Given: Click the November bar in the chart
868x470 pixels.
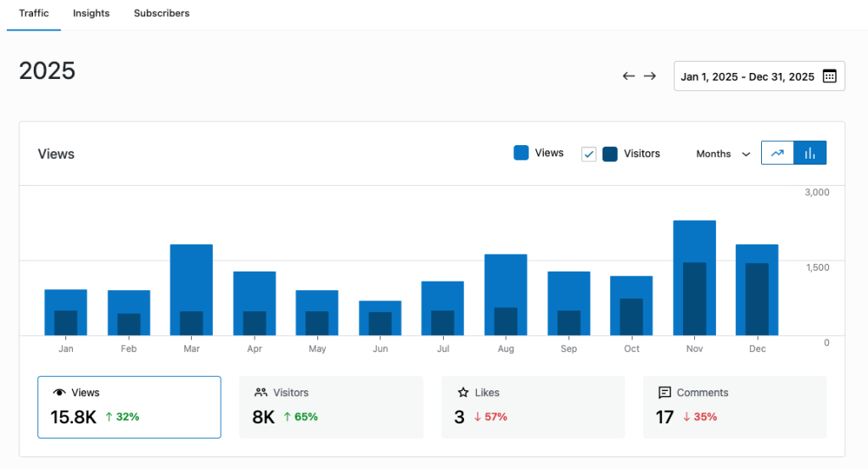Looking at the screenshot, I should pos(694,278).
